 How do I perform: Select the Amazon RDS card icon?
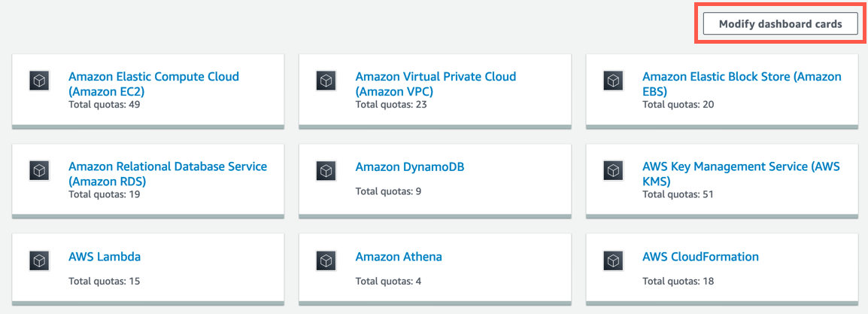pyautogui.click(x=39, y=170)
